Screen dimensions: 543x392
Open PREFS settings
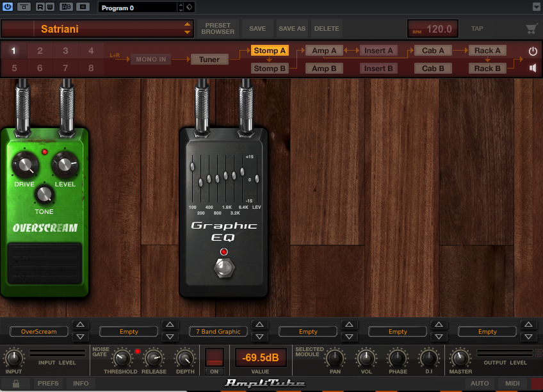[48, 383]
